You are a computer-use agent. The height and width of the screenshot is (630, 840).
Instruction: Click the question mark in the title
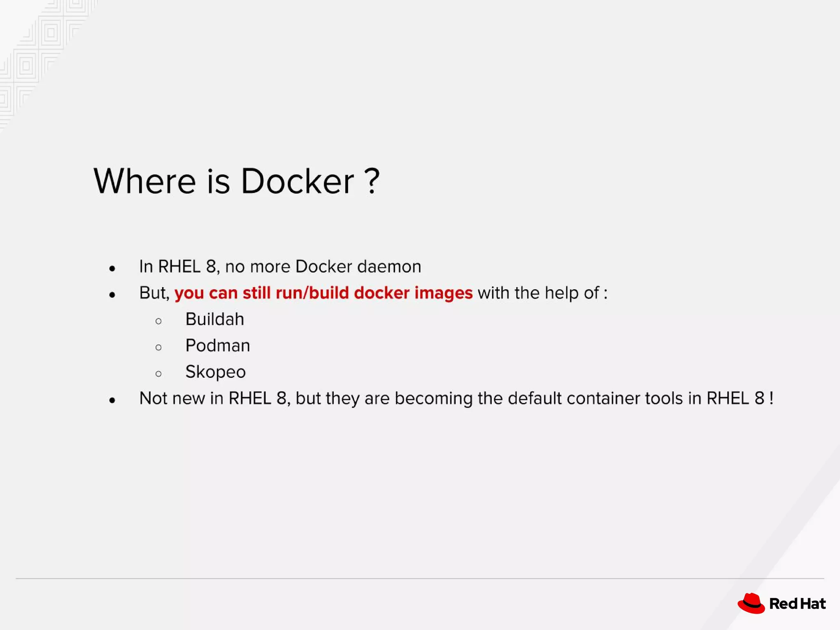point(372,181)
